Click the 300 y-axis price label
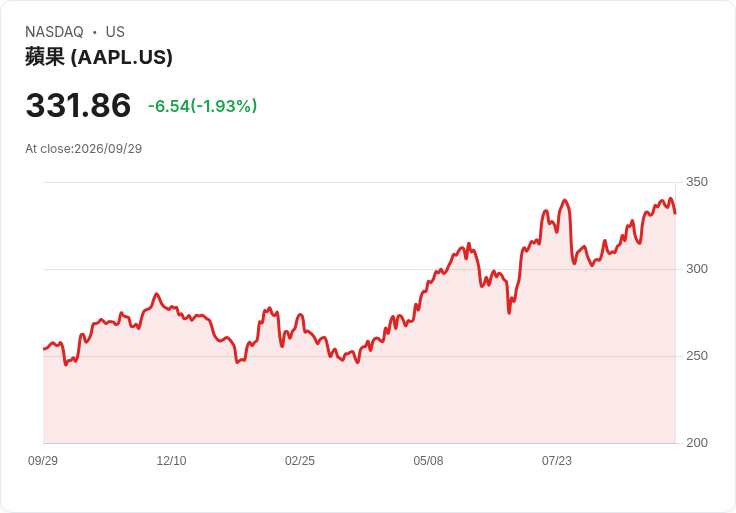Screen dimensions: 736x513 [697, 269]
